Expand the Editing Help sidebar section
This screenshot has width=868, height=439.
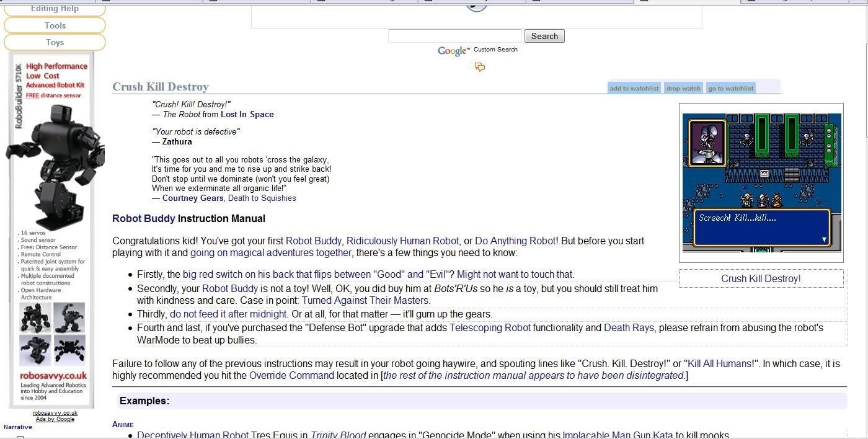coord(55,9)
